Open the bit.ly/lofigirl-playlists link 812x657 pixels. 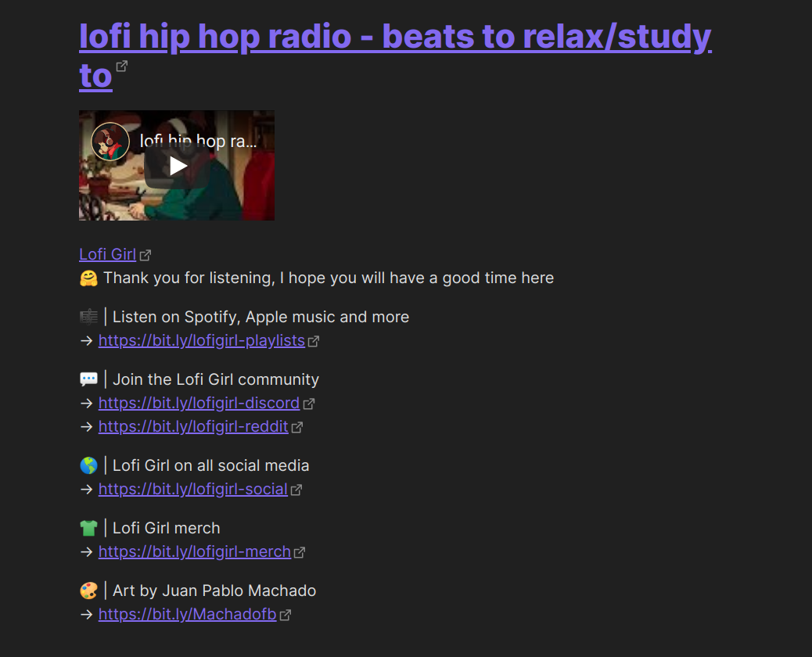coord(202,341)
